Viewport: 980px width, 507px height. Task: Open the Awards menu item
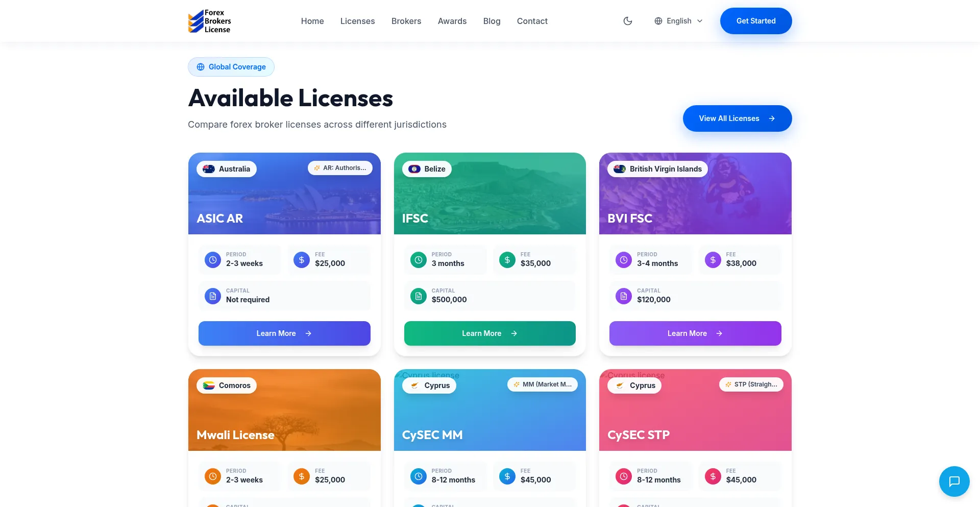click(x=452, y=21)
